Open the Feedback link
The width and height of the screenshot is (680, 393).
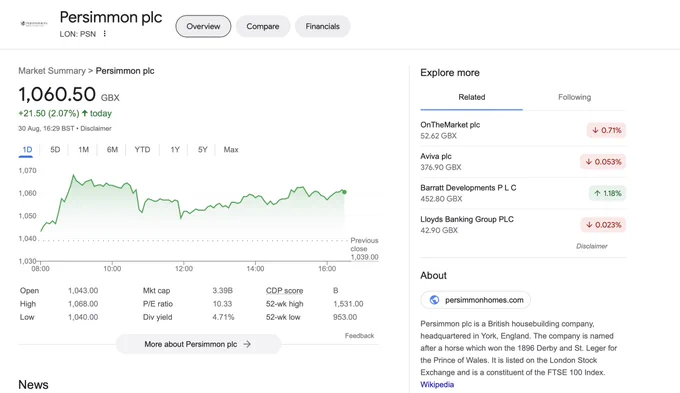click(359, 335)
